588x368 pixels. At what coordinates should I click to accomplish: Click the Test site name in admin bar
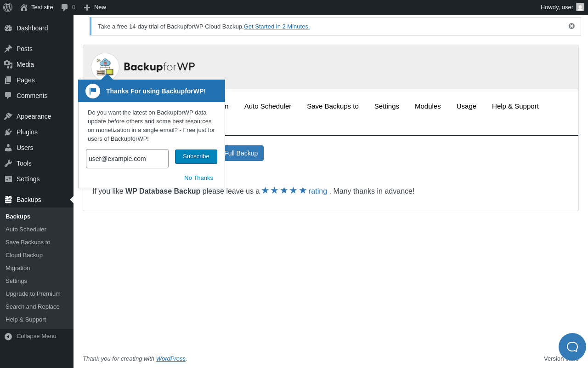42,7
